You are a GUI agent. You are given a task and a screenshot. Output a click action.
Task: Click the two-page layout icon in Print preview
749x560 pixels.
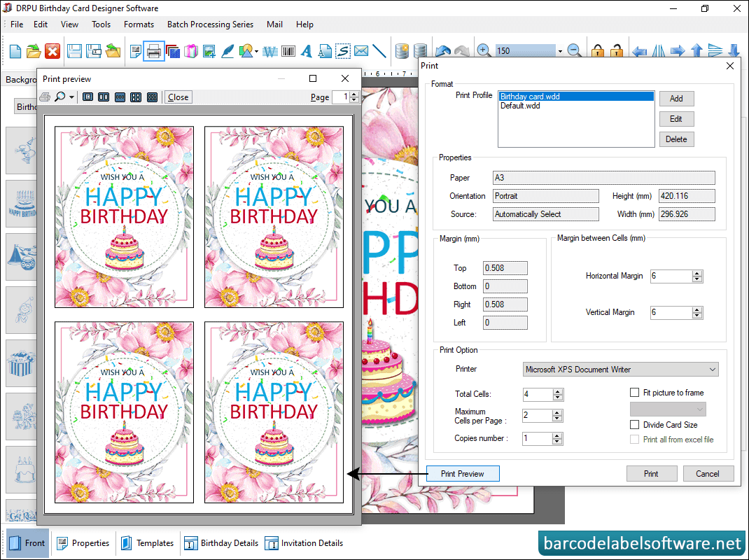click(104, 97)
